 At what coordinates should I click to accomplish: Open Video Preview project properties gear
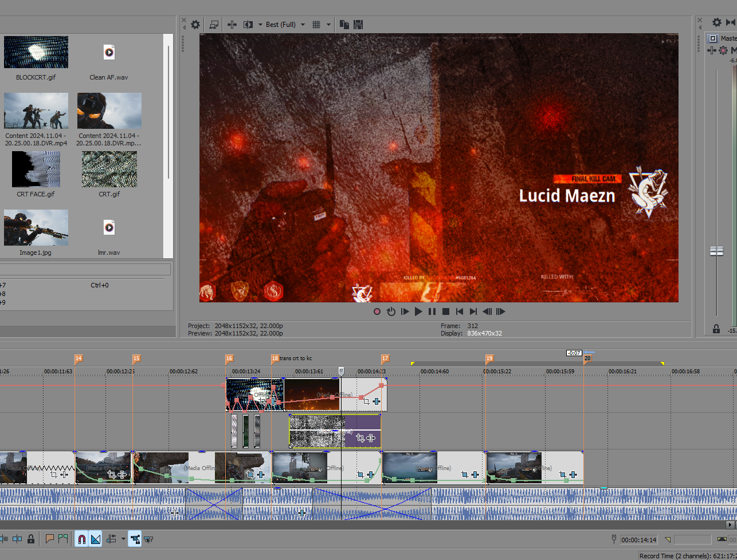(195, 25)
